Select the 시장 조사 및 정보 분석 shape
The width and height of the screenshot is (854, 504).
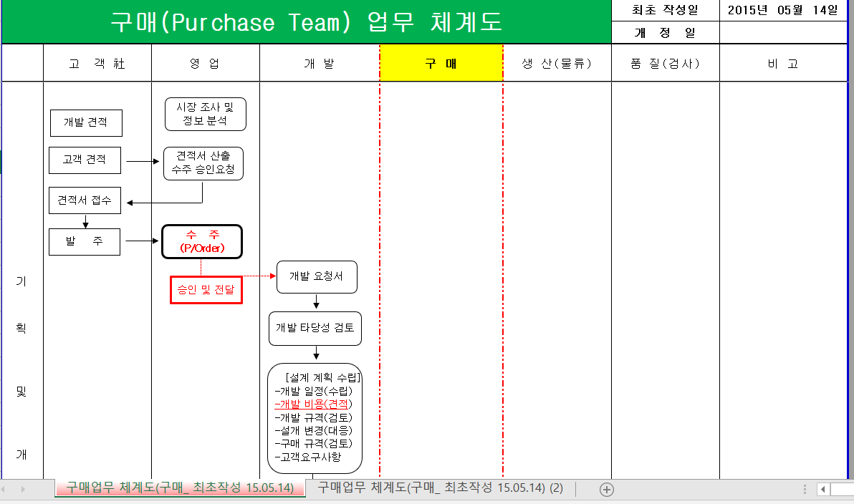click(206, 115)
